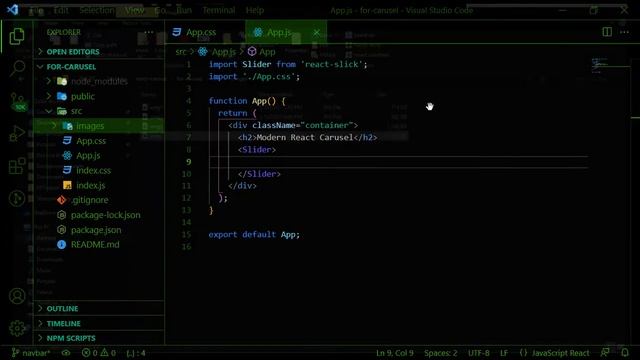Open App.js in the file tree
640x360 pixels.
(88, 156)
